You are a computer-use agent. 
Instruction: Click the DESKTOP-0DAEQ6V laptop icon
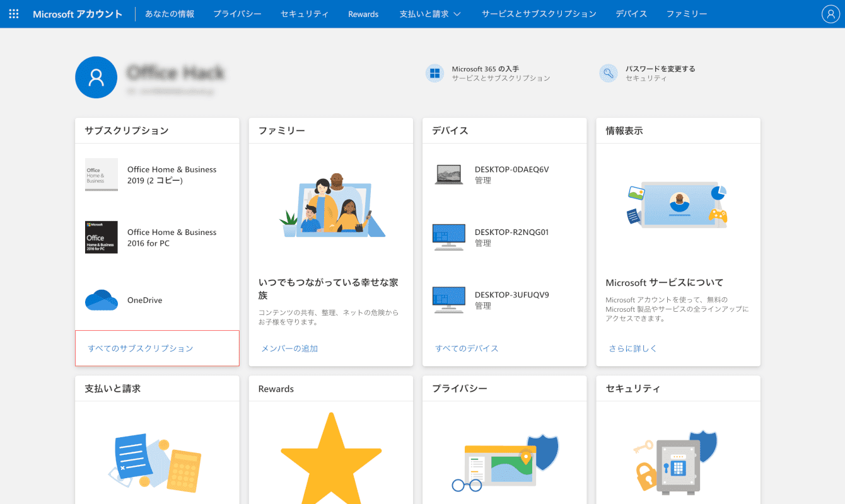449,175
